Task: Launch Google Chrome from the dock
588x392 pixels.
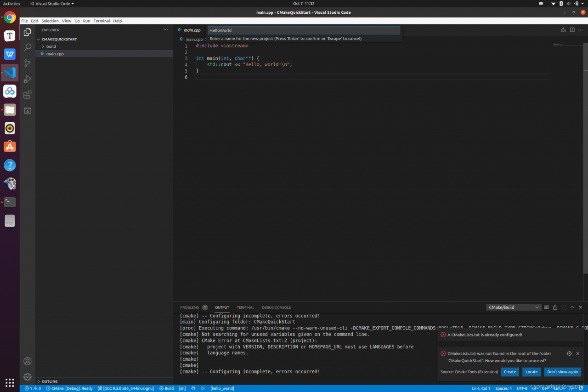Action: tap(10, 17)
